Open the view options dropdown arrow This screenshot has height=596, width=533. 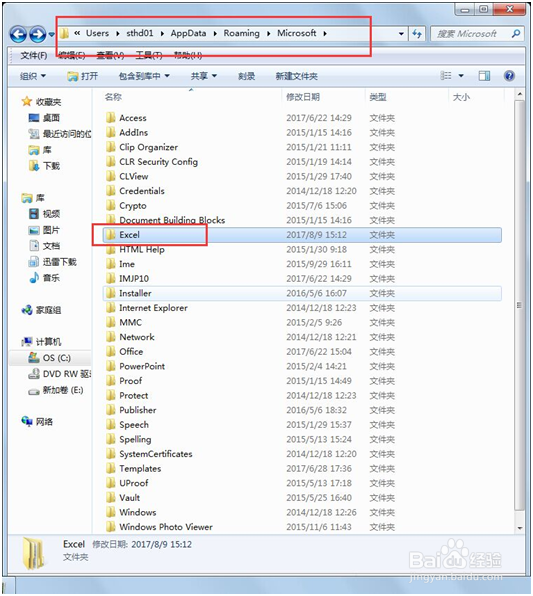pyautogui.click(x=461, y=76)
